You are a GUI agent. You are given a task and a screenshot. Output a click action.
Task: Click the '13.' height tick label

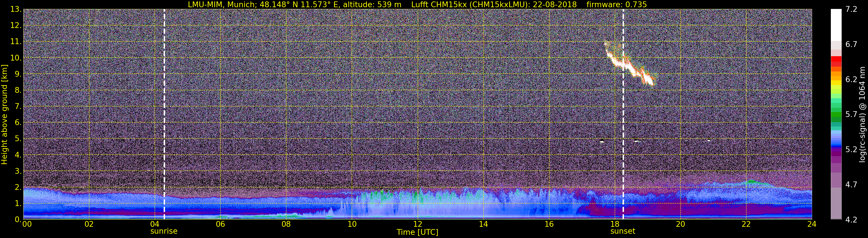click(16, 9)
